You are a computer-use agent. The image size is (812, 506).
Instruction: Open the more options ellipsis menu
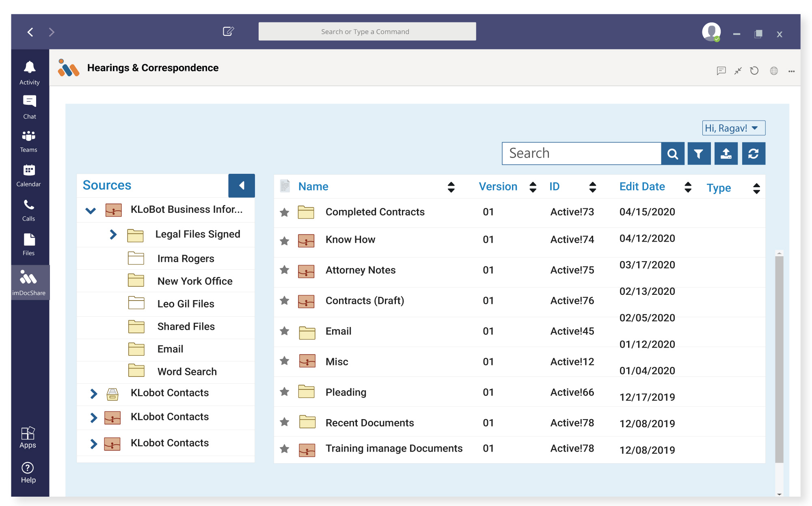pyautogui.click(x=792, y=71)
